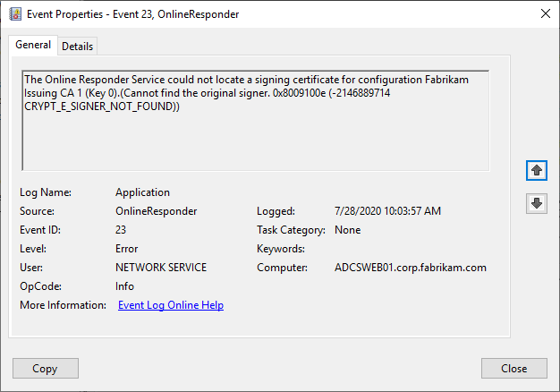Click the OnlineResponder source value
This screenshot has width=560, height=392.
point(156,211)
